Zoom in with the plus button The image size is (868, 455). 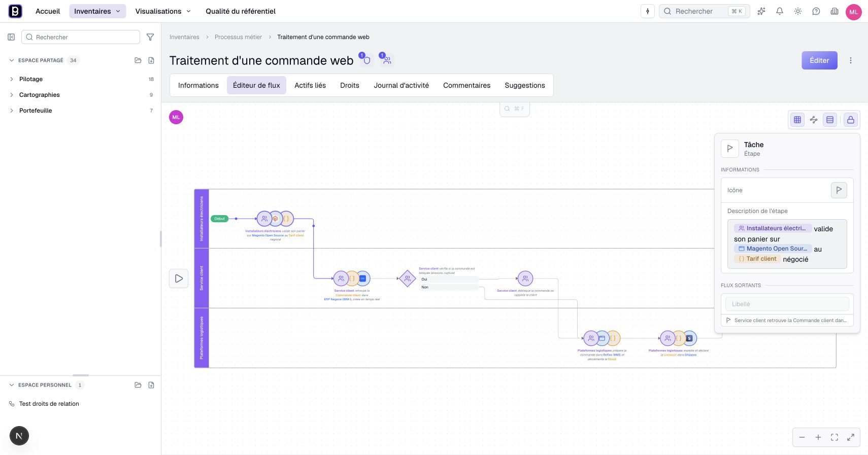click(x=818, y=437)
